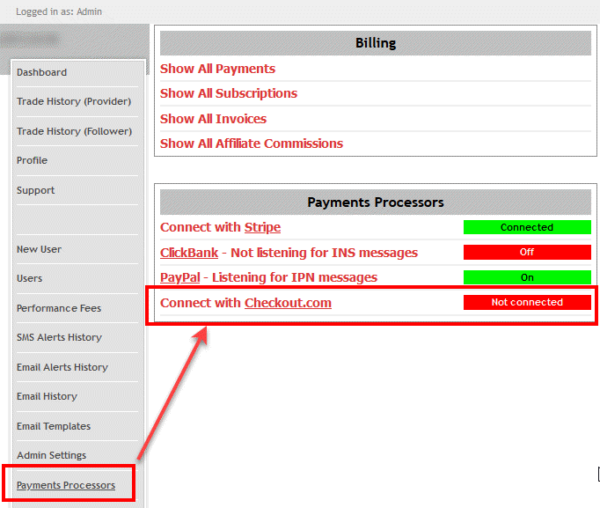This screenshot has height=508, width=600.
Task: Open Admin Settings
Action: (x=51, y=455)
